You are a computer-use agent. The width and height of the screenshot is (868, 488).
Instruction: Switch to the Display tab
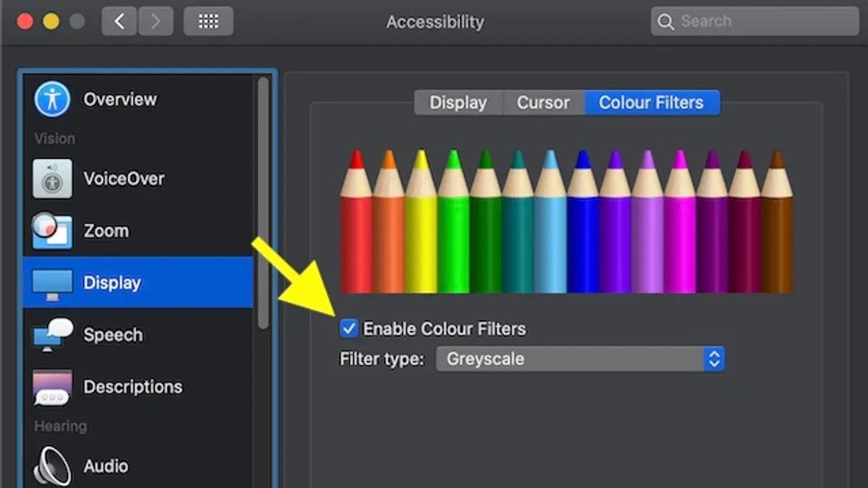[459, 103]
